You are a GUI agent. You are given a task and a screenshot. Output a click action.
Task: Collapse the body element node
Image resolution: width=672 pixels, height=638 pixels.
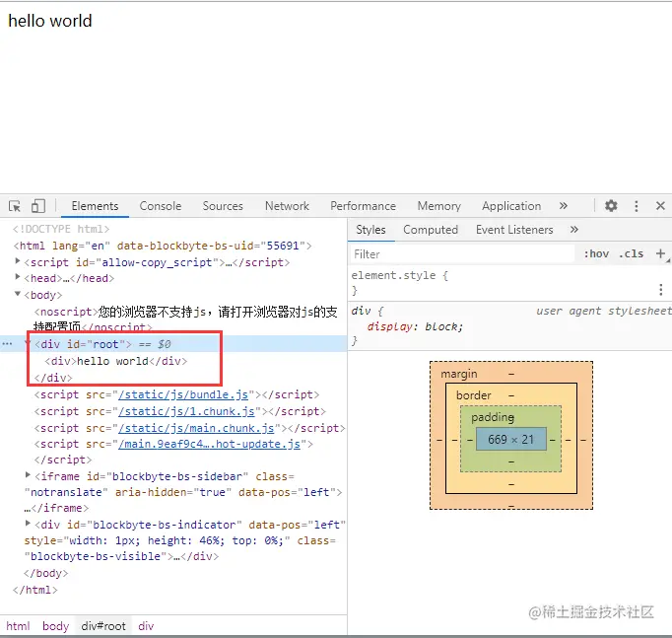tap(18, 294)
